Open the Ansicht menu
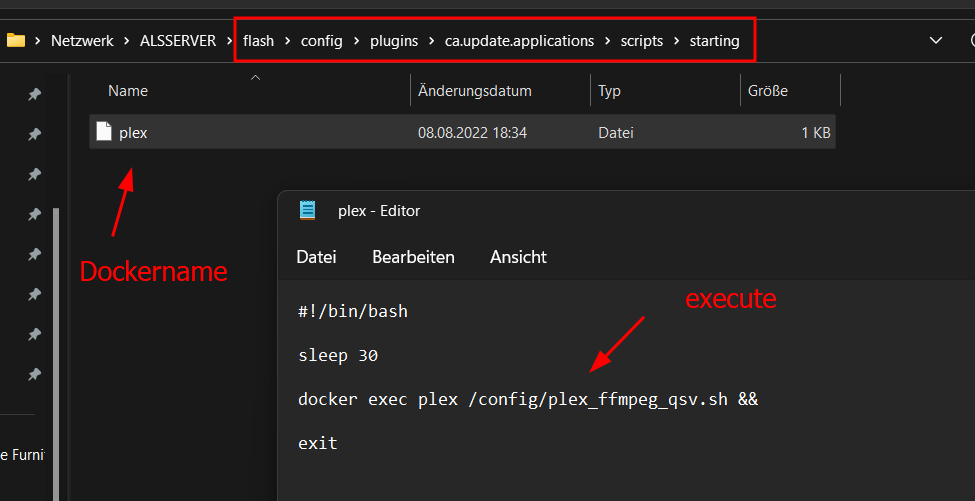The width and height of the screenshot is (975, 501). [519, 257]
